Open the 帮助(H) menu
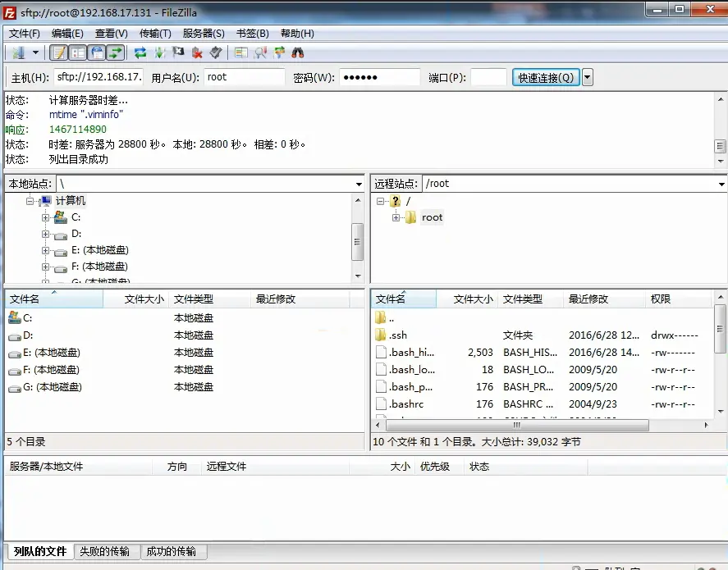Screen dimensions: 728x570 tap(297, 34)
